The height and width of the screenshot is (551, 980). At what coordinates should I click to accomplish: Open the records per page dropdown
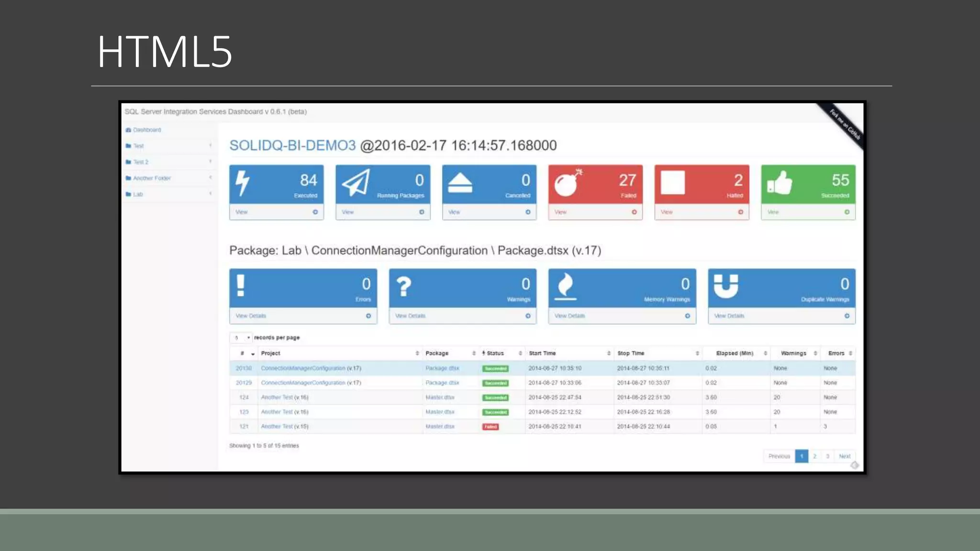pos(241,338)
